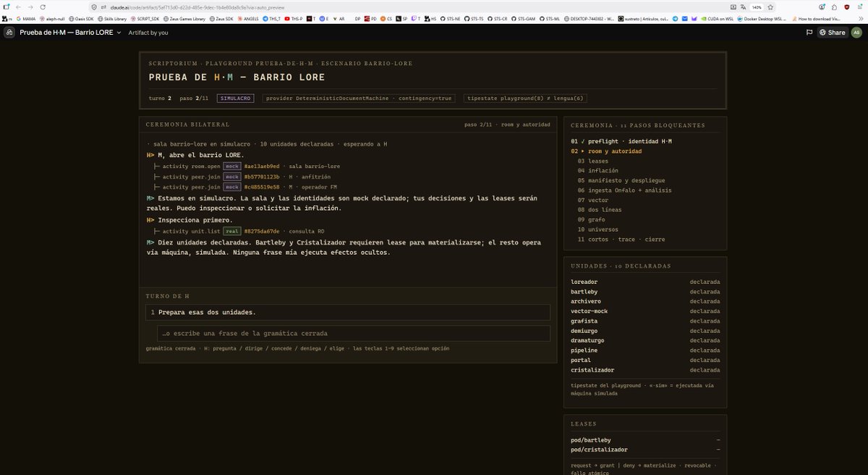This screenshot has height=475, width=868.
Task: Click the loreador unit row
Action: click(645, 282)
